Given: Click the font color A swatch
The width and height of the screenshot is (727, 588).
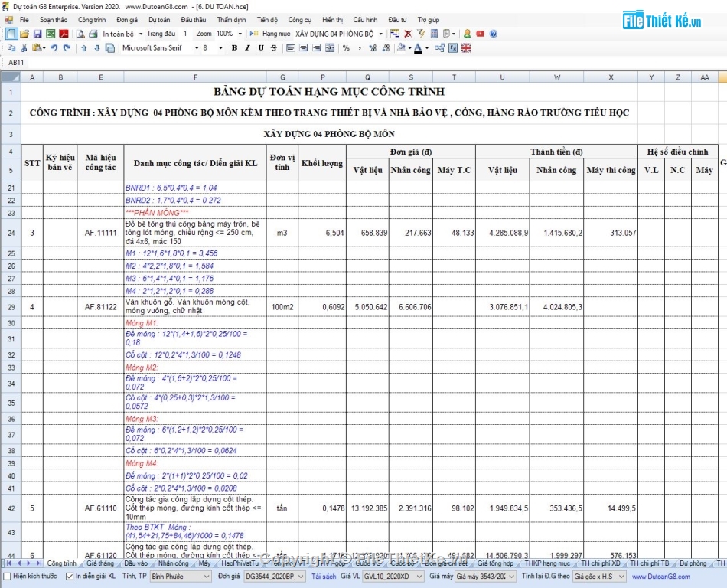Looking at the screenshot, I should pos(418,47).
